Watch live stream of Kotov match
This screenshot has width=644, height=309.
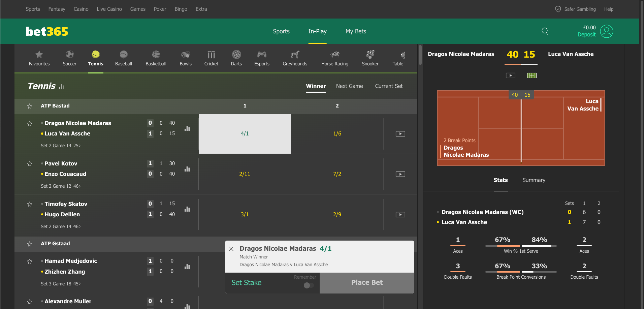click(400, 174)
